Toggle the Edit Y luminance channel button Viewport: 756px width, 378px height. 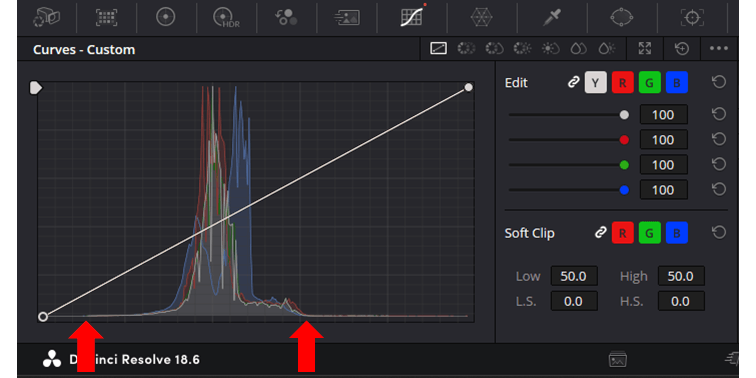[x=595, y=82]
